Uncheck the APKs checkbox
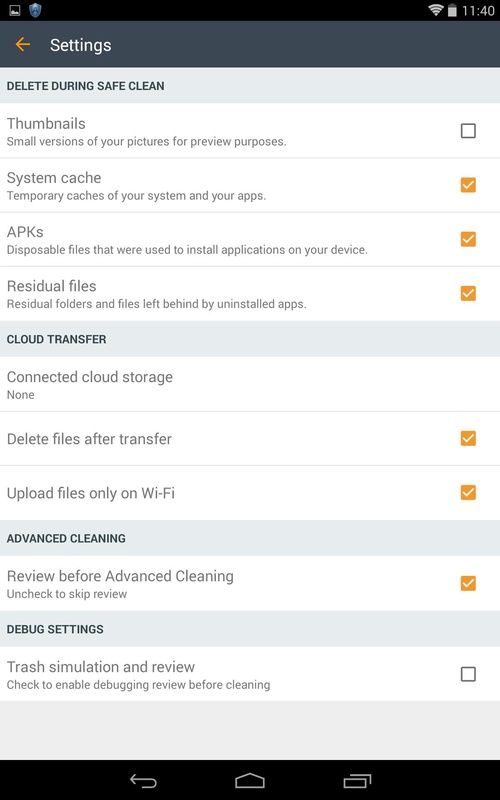500x800 pixels. click(x=468, y=239)
